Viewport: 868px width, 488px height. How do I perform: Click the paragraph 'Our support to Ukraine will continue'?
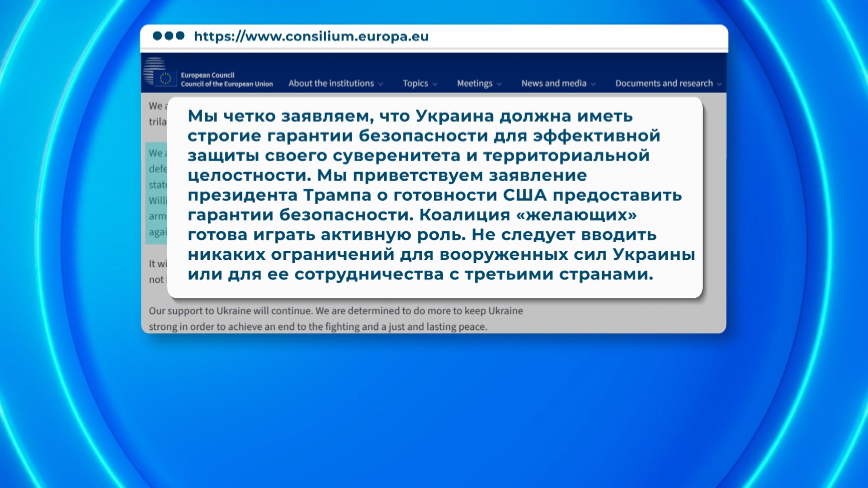[x=336, y=319]
